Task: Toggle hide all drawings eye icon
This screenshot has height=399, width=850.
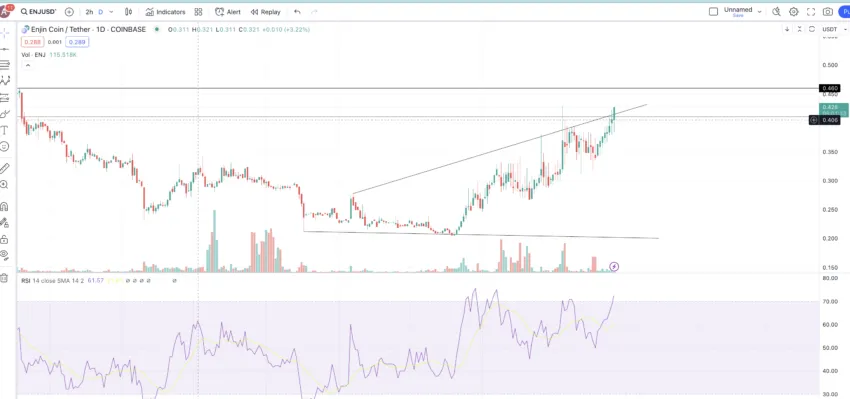Action: pyautogui.click(x=5, y=255)
